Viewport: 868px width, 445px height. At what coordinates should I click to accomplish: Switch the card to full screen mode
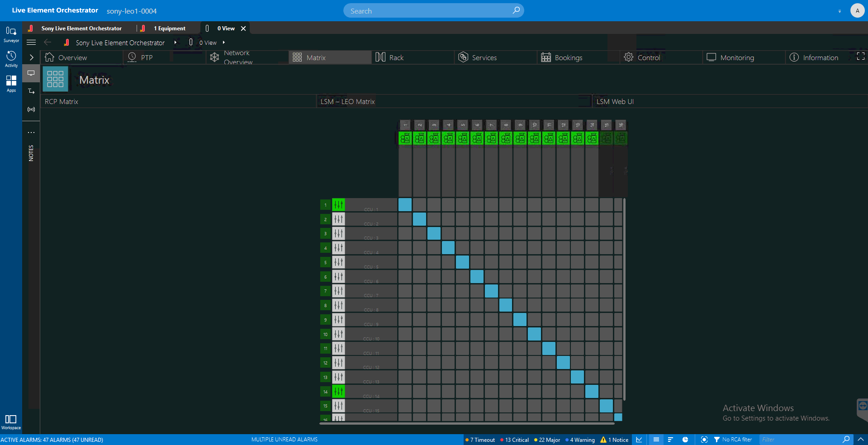tap(861, 57)
